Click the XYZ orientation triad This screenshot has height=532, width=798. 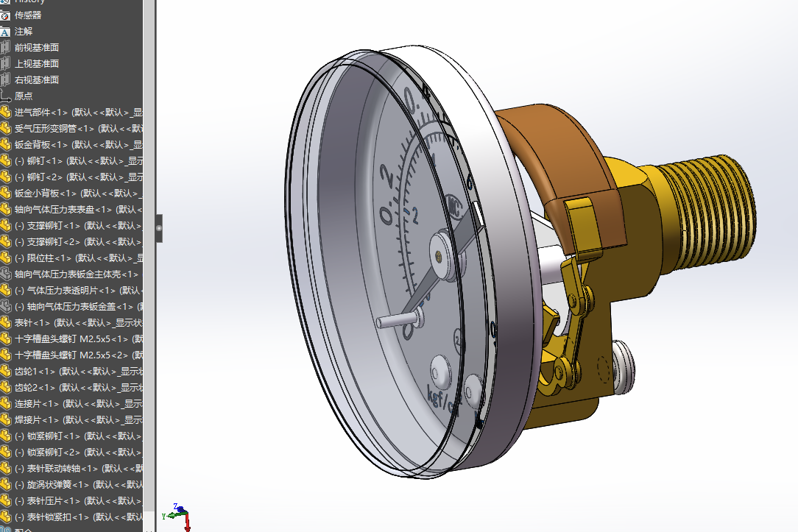click(178, 517)
